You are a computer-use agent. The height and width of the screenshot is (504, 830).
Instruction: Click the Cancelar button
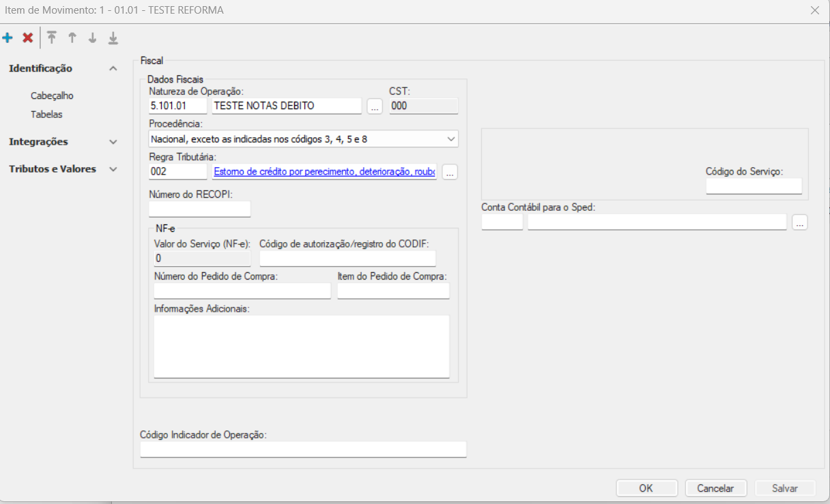715,488
